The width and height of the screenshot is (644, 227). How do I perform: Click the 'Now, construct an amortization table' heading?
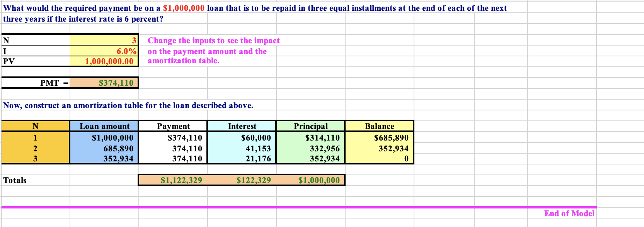click(x=128, y=105)
